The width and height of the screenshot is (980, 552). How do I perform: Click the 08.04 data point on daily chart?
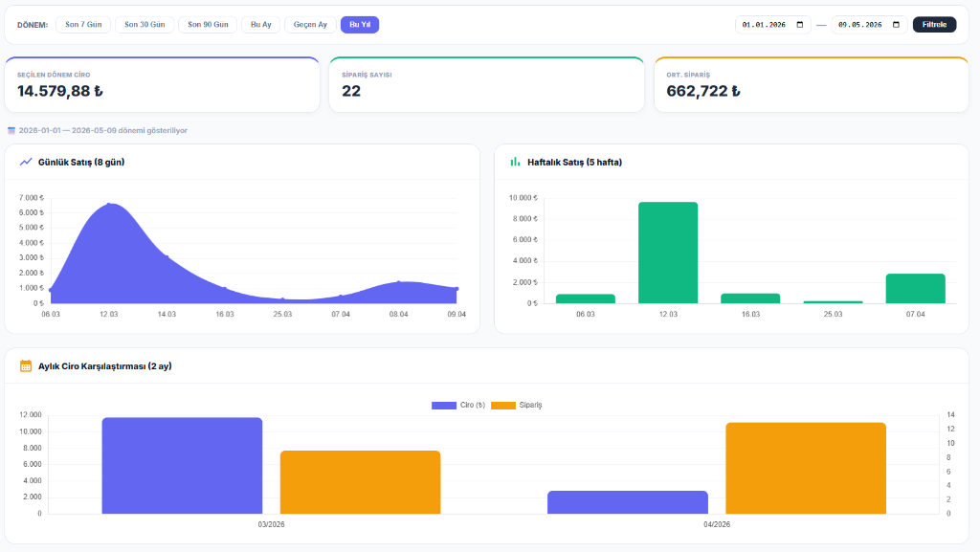399,282
